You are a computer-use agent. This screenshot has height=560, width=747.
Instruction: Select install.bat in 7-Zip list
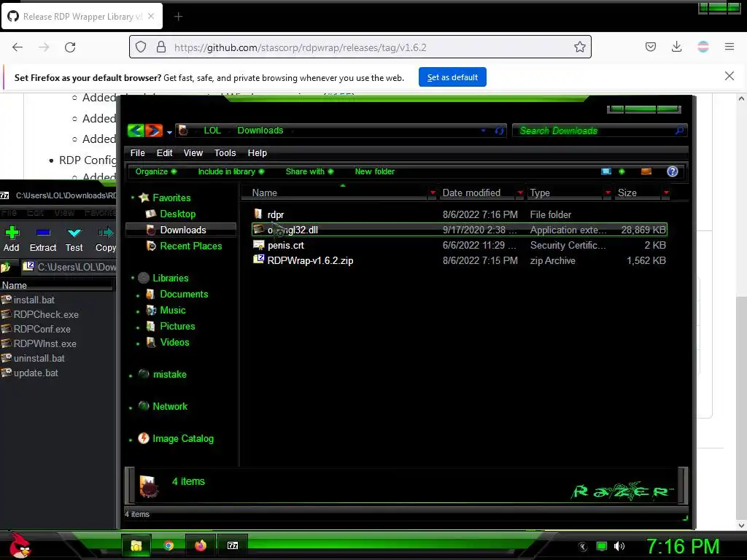[34, 300]
